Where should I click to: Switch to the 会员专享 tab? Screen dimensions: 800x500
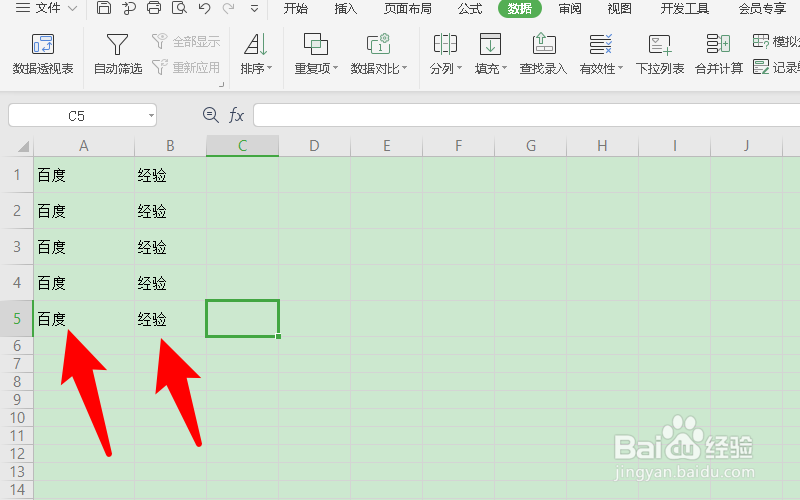click(x=762, y=9)
